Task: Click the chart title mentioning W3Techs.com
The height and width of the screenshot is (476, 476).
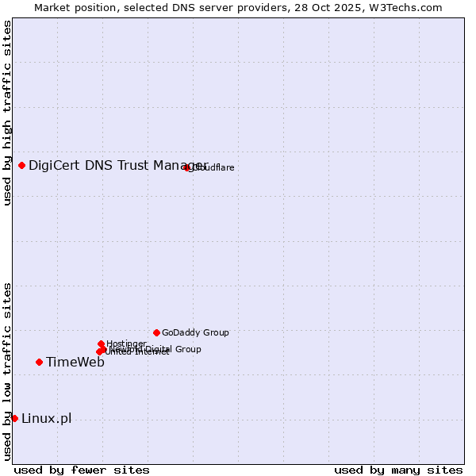Action: point(238,7)
